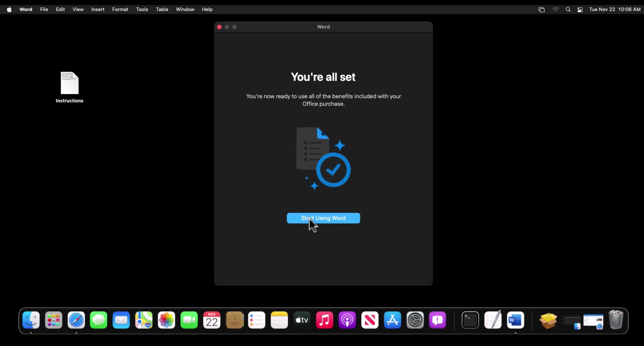Open the File menu
This screenshot has height=346, width=644.
coord(44,9)
